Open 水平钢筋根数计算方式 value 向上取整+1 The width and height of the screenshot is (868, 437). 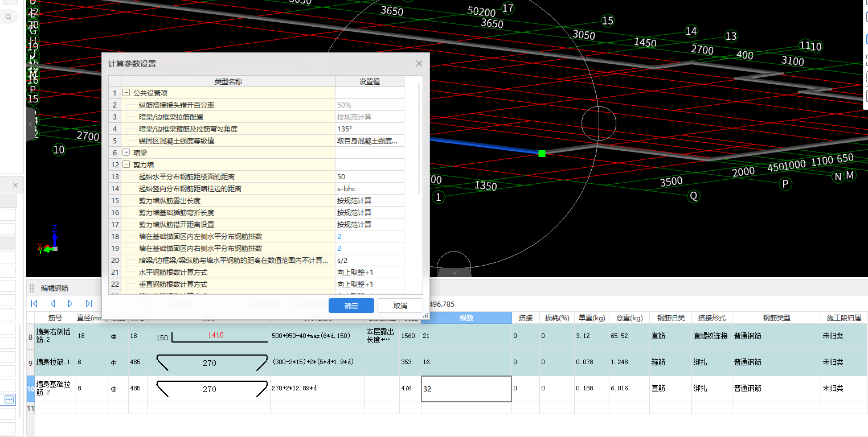point(370,272)
